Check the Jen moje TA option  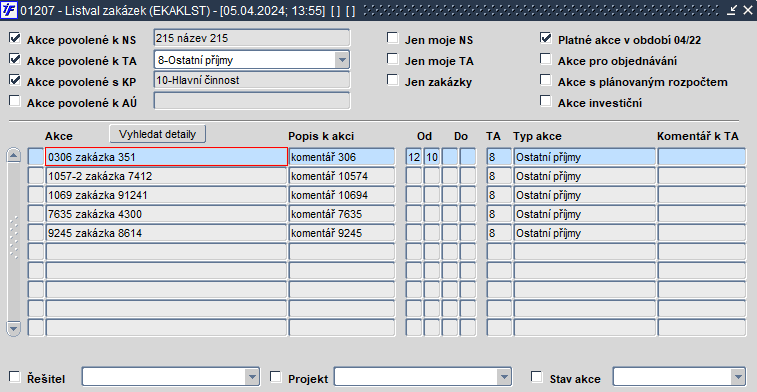tap(393, 59)
